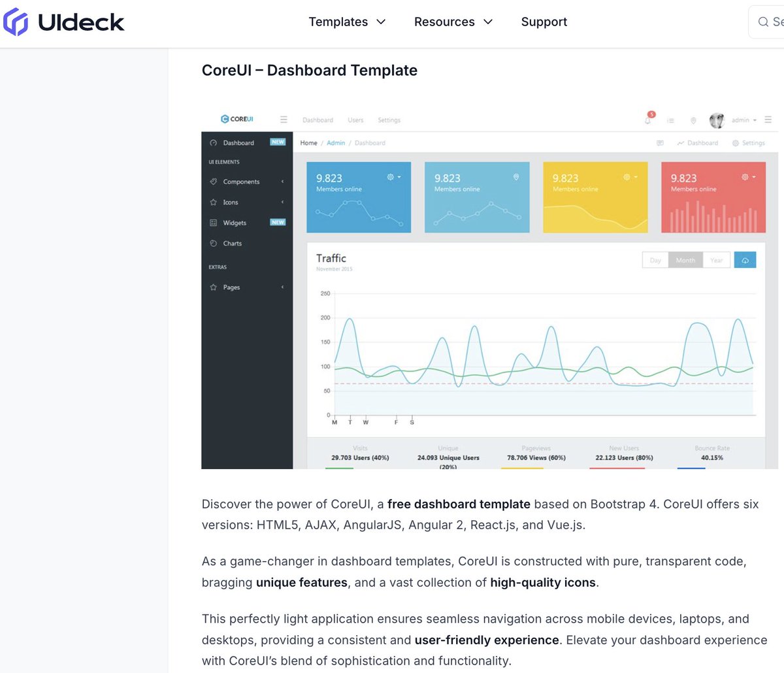Viewport: 784px width, 673px height.
Task: Open Widgets in the sidebar
Action: pyautogui.click(x=247, y=223)
